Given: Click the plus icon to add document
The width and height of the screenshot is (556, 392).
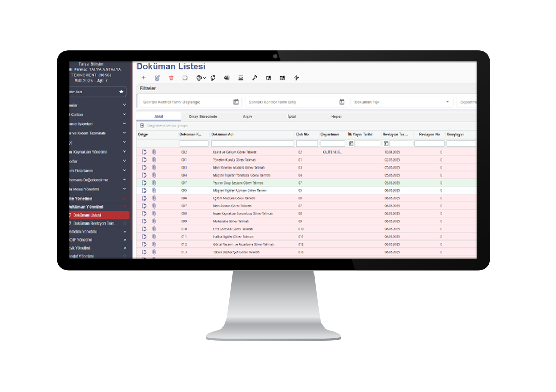Looking at the screenshot, I should coord(143,78).
